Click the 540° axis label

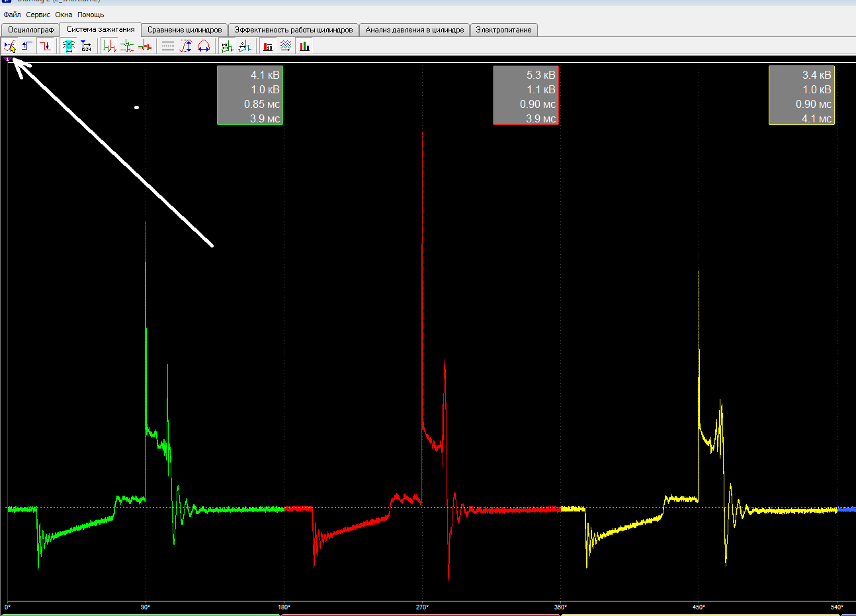pyautogui.click(x=837, y=607)
